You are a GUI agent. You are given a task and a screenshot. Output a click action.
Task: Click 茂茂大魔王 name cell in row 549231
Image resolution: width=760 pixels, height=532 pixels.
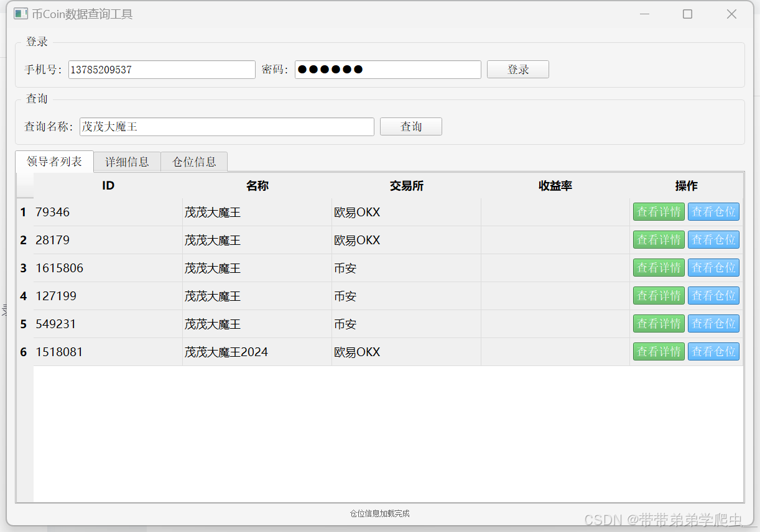(x=257, y=324)
